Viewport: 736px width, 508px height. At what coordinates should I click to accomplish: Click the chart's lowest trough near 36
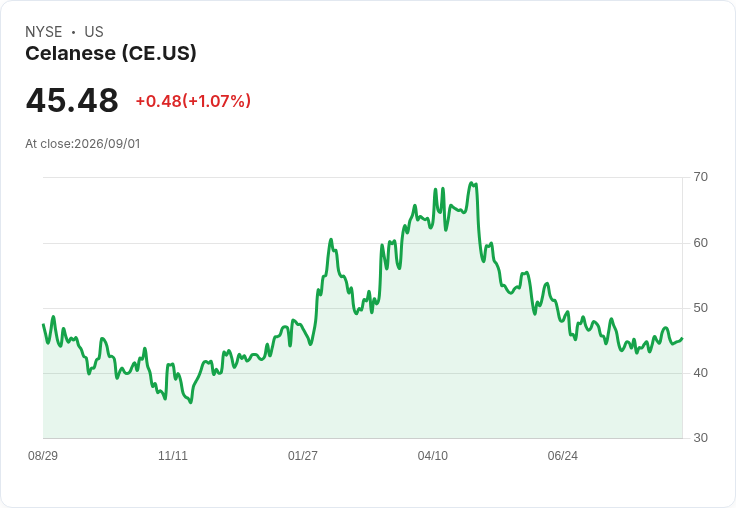click(191, 402)
